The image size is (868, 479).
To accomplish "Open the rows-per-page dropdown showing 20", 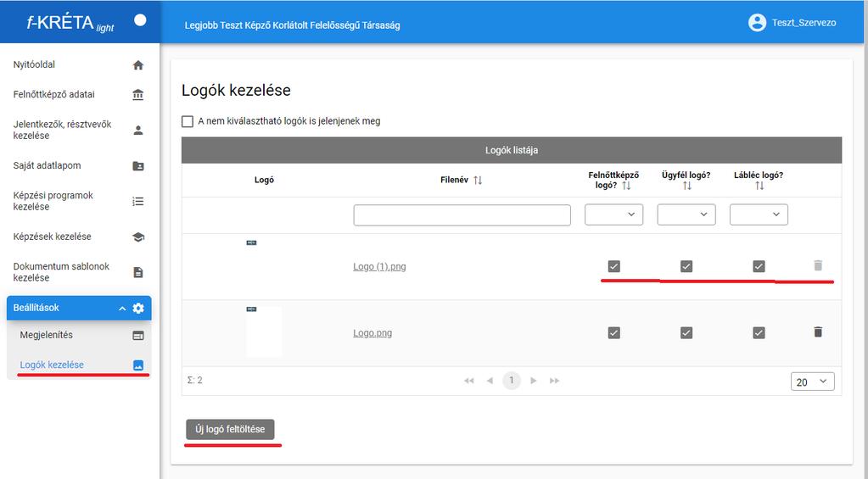I will point(812,382).
